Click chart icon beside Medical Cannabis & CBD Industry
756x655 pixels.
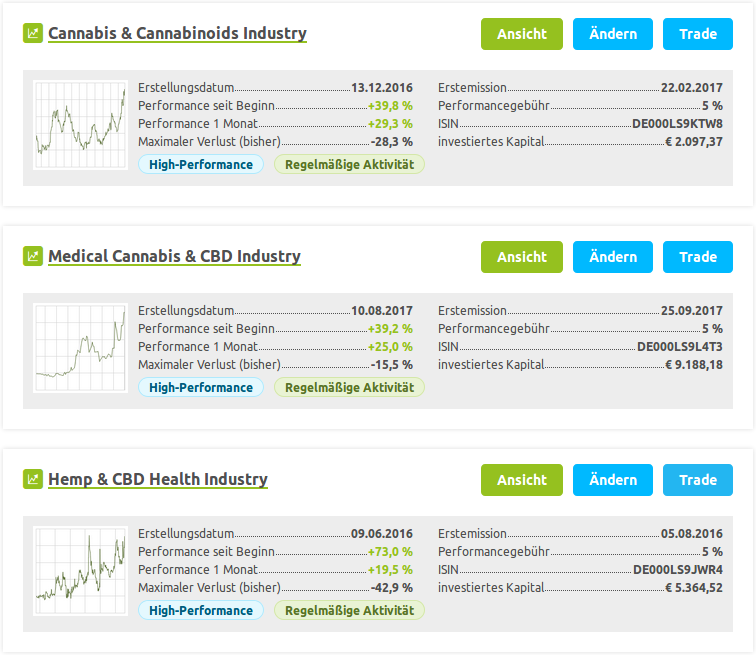33,256
